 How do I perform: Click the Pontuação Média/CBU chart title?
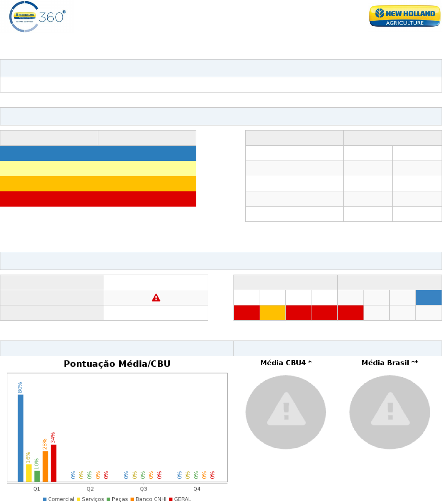(x=117, y=364)
